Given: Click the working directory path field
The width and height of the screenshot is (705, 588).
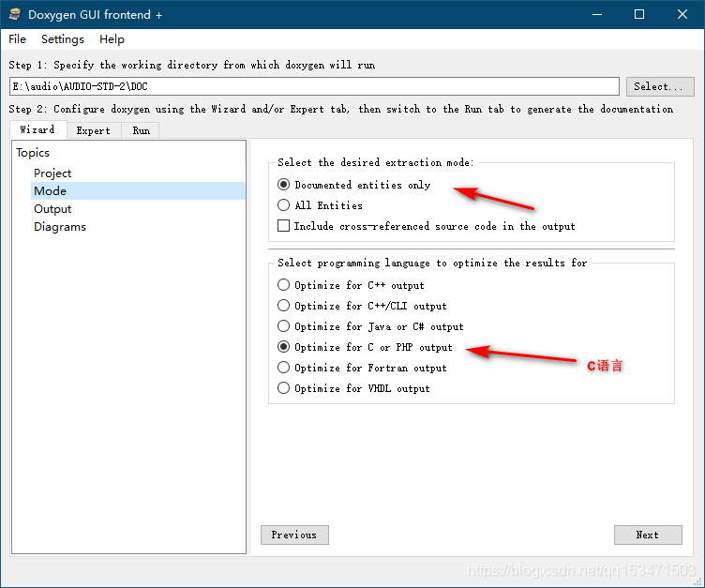Looking at the screenshot, I should 314,86.
